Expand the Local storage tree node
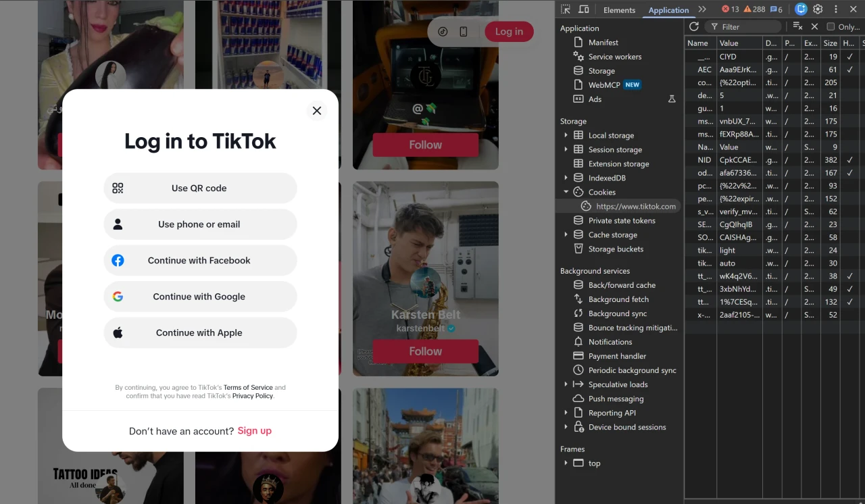The image size is (865, 504). click(x=566, y=135)
